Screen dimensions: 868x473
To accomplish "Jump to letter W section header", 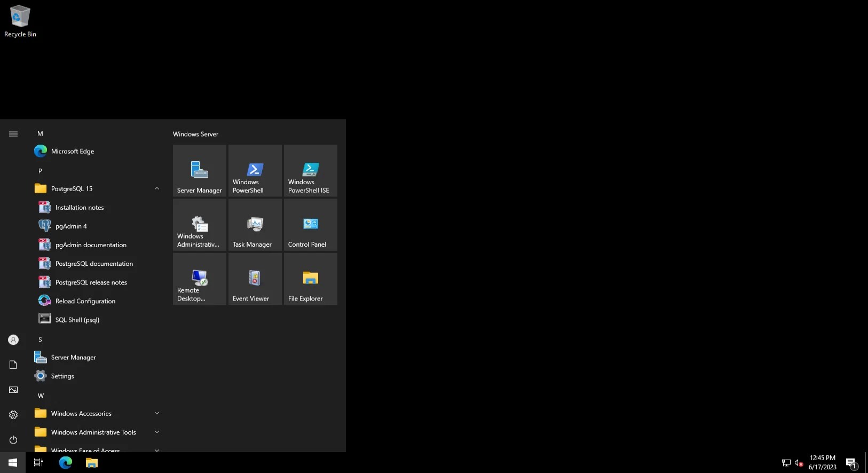I will point(41,396).
